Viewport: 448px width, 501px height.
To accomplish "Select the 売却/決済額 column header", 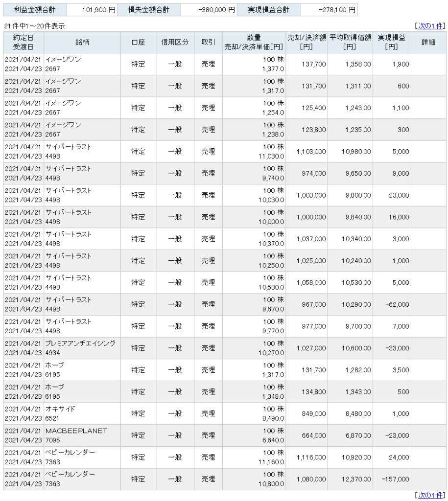I will [307, 42].
